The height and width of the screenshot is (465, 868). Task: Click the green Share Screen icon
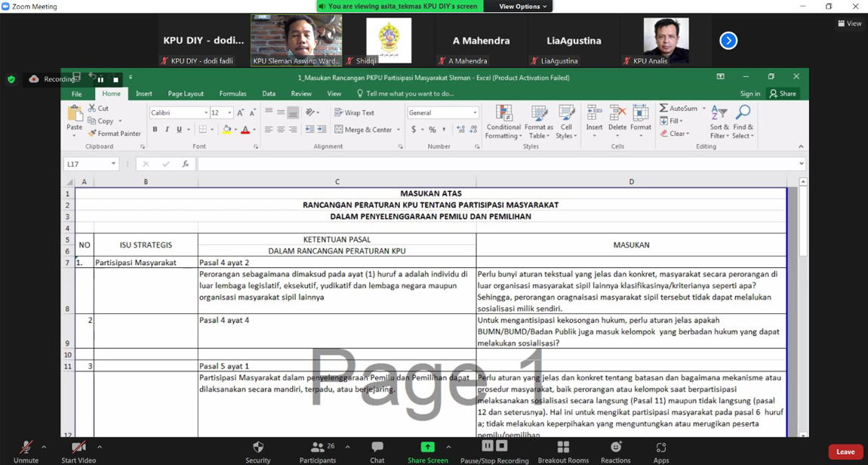click(x=427, y=447)
